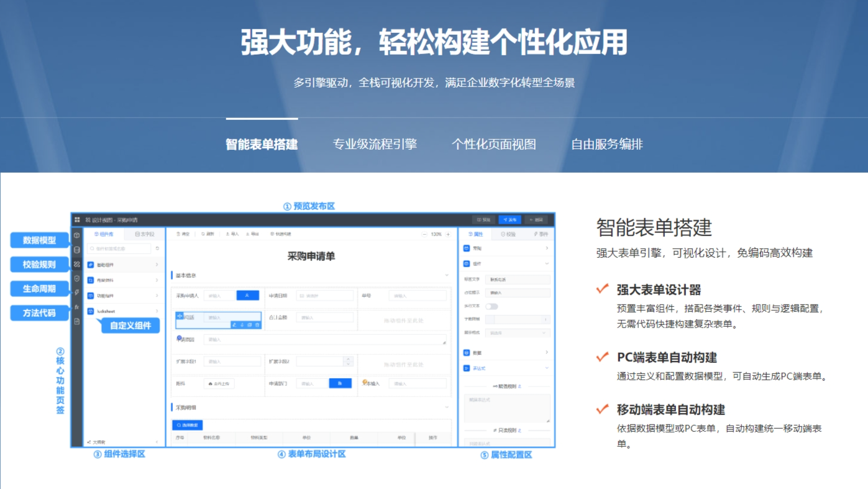Zoom in with the plus icon
The height and width of the screenshot is (489, 868).
pyautogui.click(x=448, y=234)
